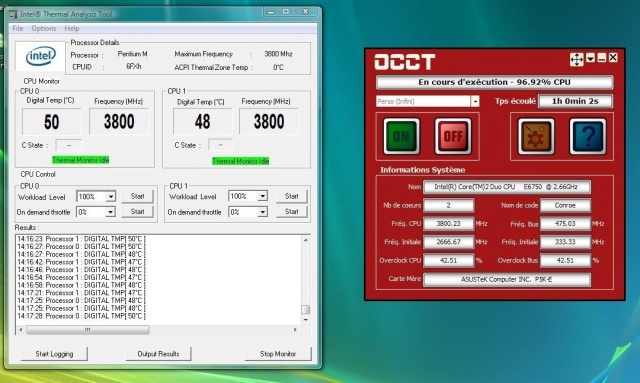Click the OCCT move window arrows icon
This screenshot has height=383, width=640.
pyautogui.click(x=576, y=60)
